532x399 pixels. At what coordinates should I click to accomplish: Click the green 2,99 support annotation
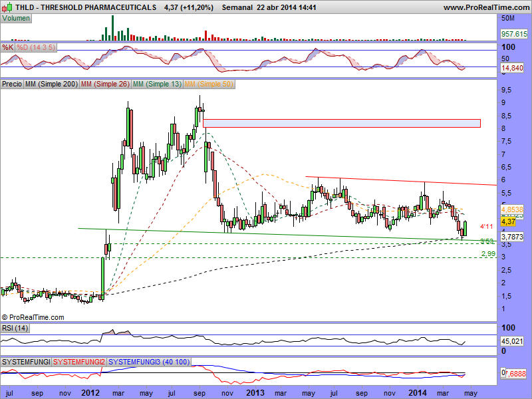pyautogui.click(x=488, y=254)
